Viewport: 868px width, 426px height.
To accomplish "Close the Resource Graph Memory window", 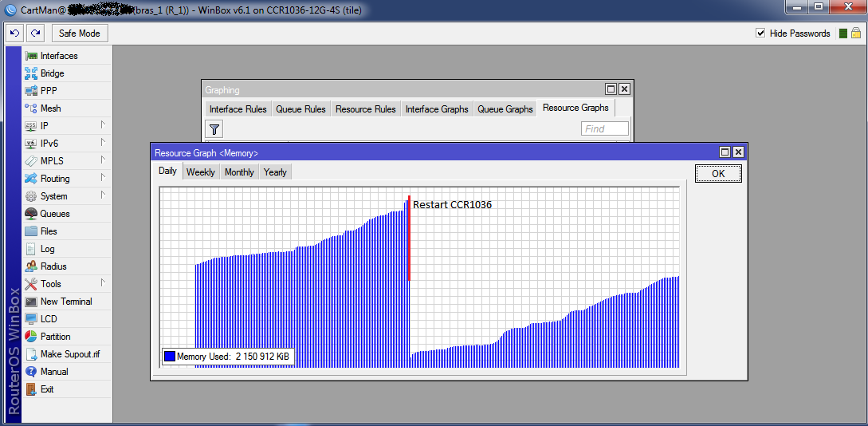I will 738,152.
